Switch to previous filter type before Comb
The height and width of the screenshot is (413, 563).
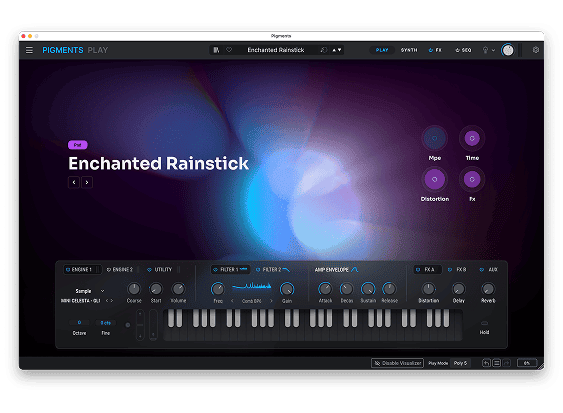coord(232,301)
